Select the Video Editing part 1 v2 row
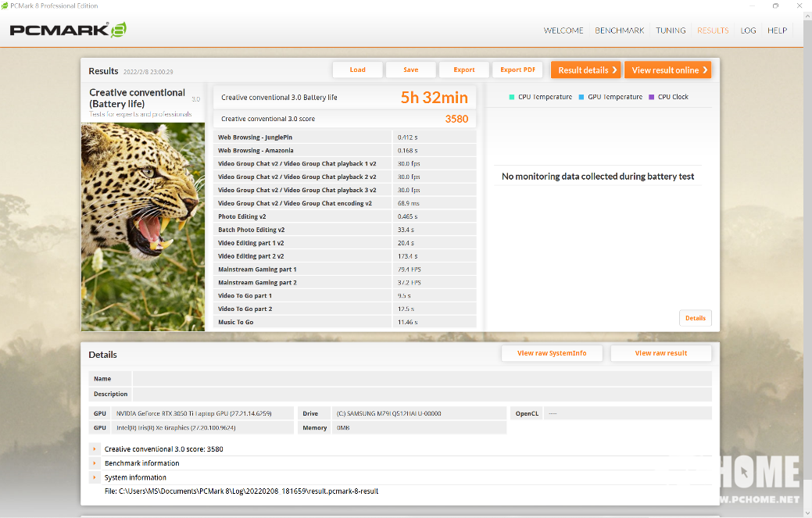Image resolution: width=812 pixels, height=518 pixels. pyautogui.click(x=345, y=243)
